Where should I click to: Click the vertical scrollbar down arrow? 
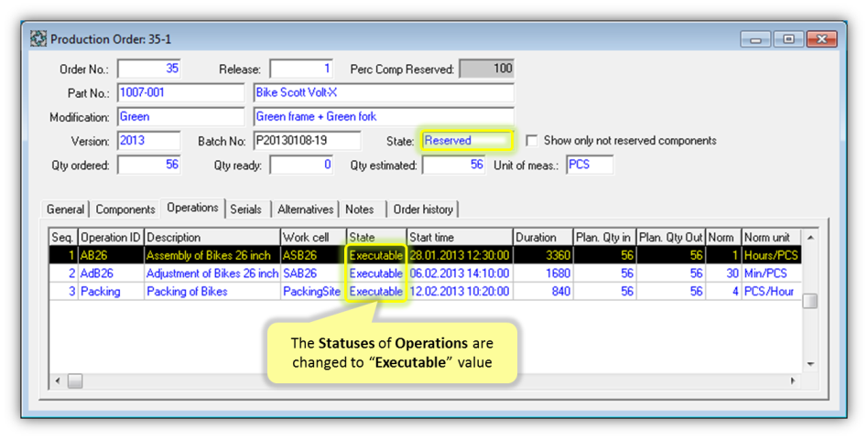(x=809, y=364)
